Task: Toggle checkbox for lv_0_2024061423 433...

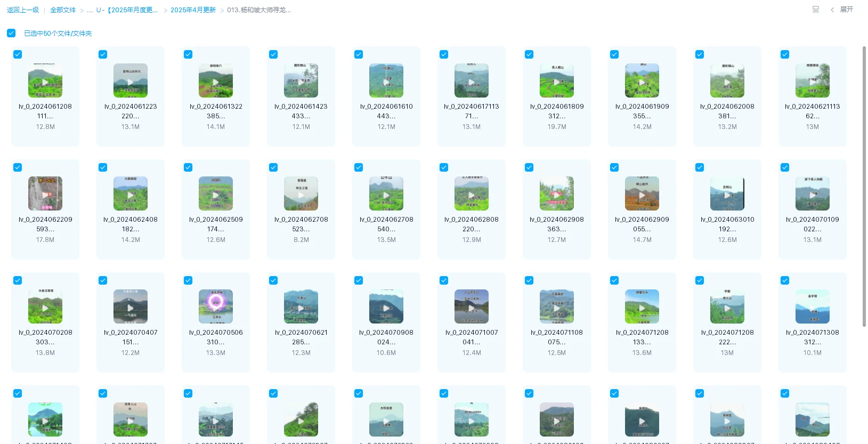Action: click(273, 54)
